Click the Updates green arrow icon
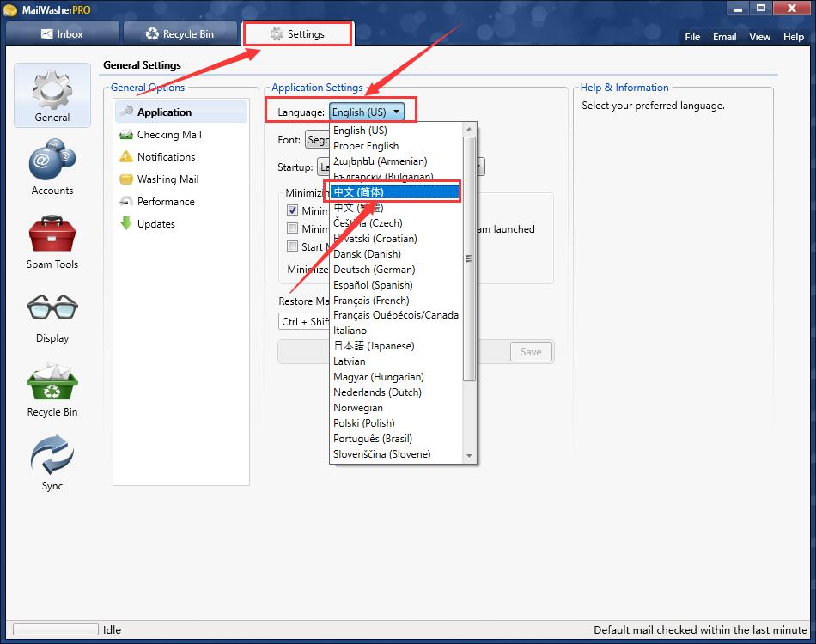This screenshot has width=816, height=644. (x=126, y=223)
